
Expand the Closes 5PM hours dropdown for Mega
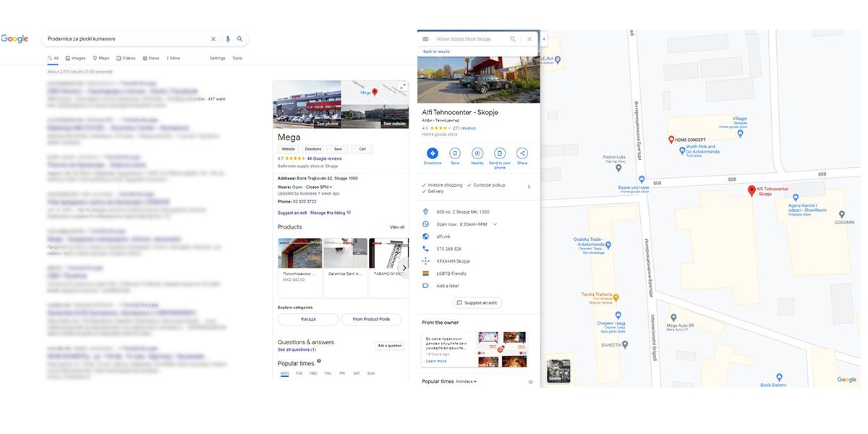(329, 186)
